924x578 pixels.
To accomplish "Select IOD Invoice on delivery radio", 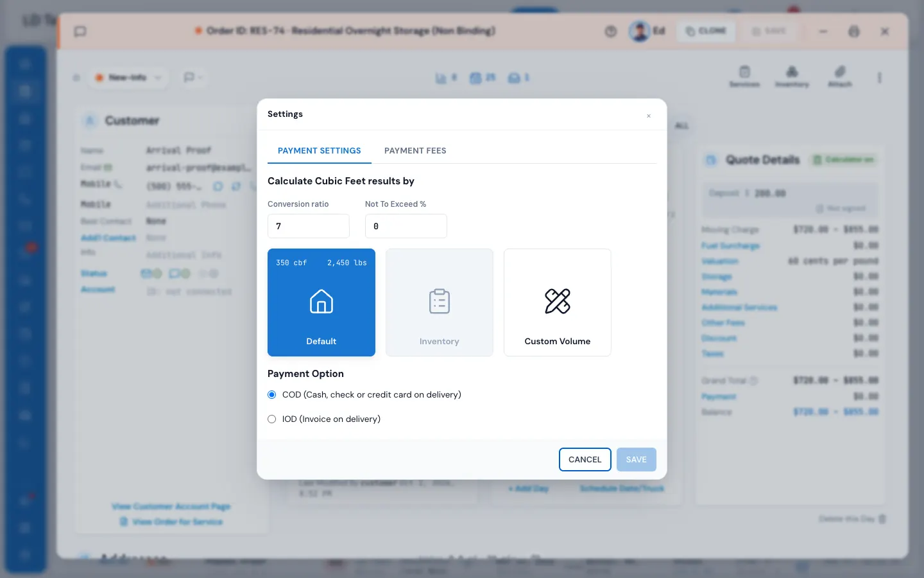I will click(x=272, y=419).
